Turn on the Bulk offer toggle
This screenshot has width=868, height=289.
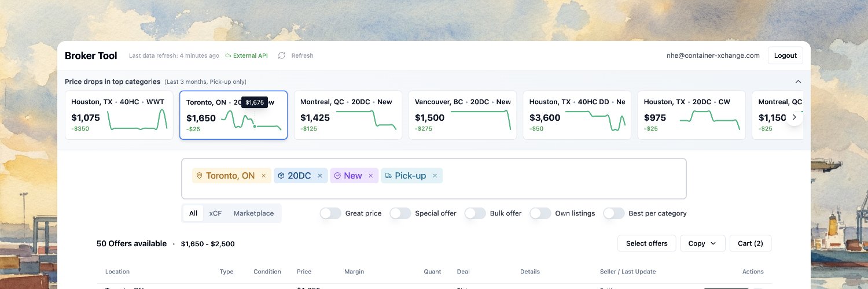click(475, 213)
